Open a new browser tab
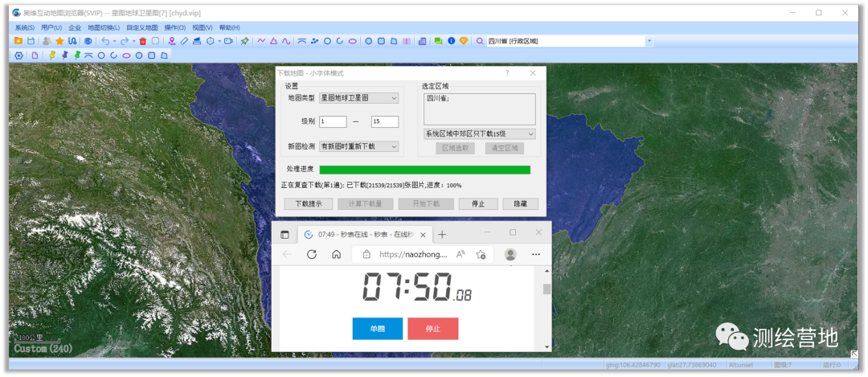Image resolution: width=868 pixels, height=377 pixels. pos(442,235)
